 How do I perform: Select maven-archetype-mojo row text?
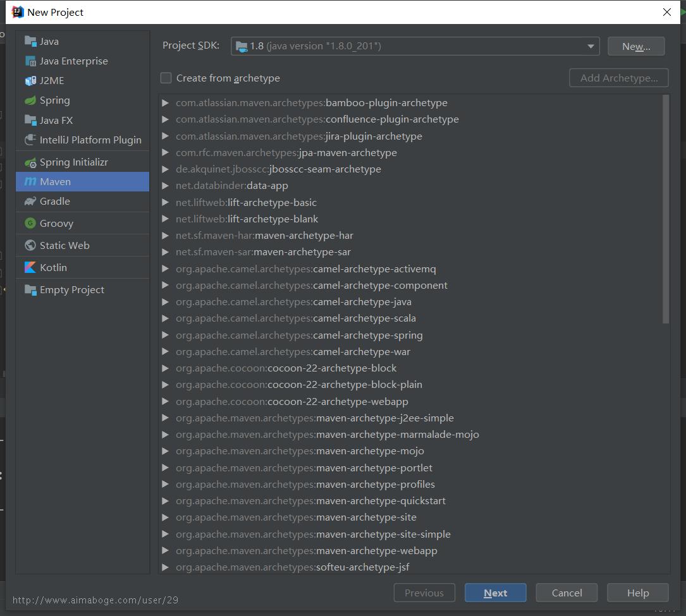click(x=300, y=450)
